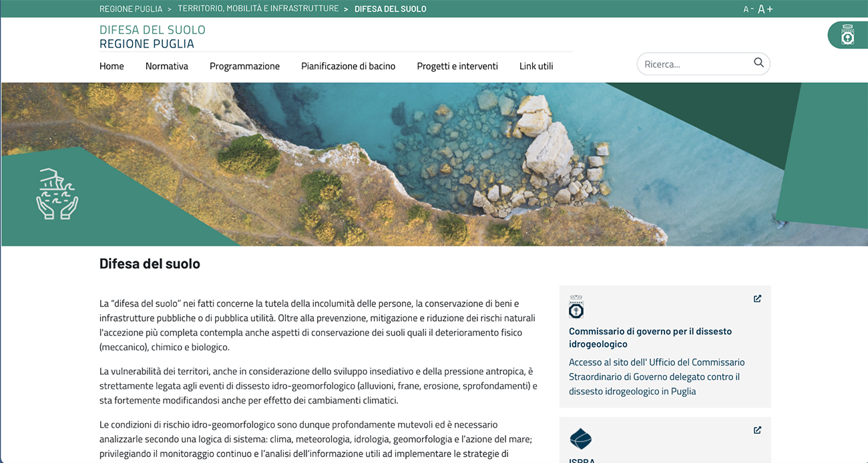Image resolution: width=868 pixels, height=463 pixels.
Task: Decrease font size with A- control
Action: click(x=748, y=9)
